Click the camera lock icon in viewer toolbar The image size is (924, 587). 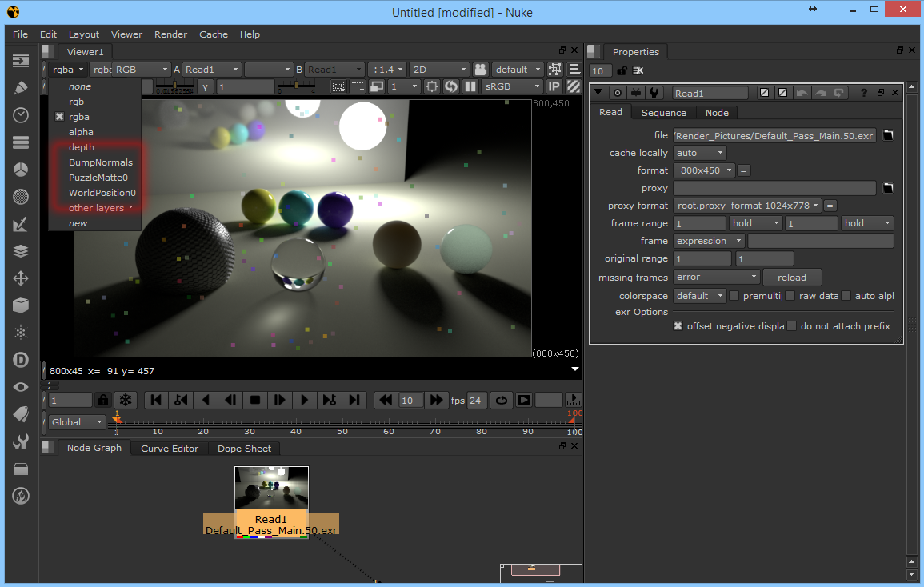(x=481, y=70)
